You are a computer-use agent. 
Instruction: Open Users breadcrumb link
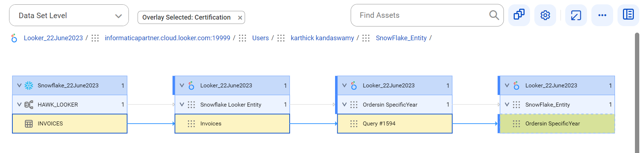tap(261, 38)
